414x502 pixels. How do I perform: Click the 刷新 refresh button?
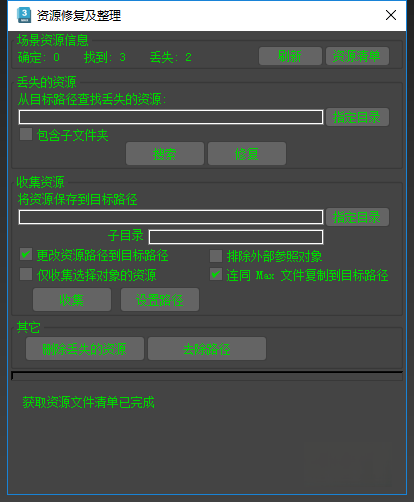(x=290, y=56)
